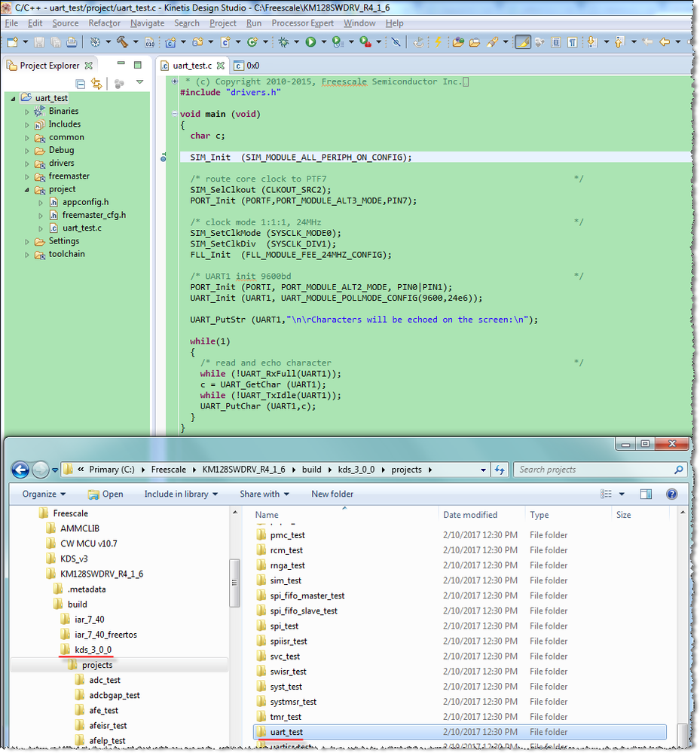Screen dimensions: 700x753
Task: Click Organize in Explorer toolbar
Action: tap(44, 494)
